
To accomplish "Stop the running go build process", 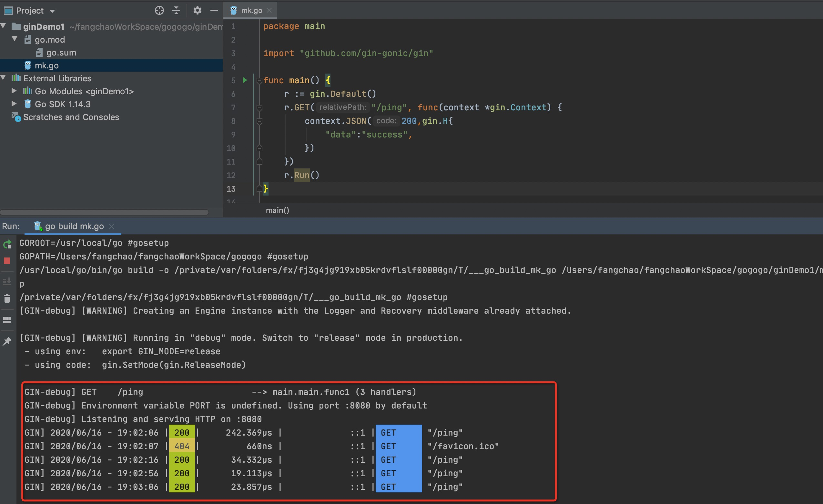I will [x=7, y=261].
